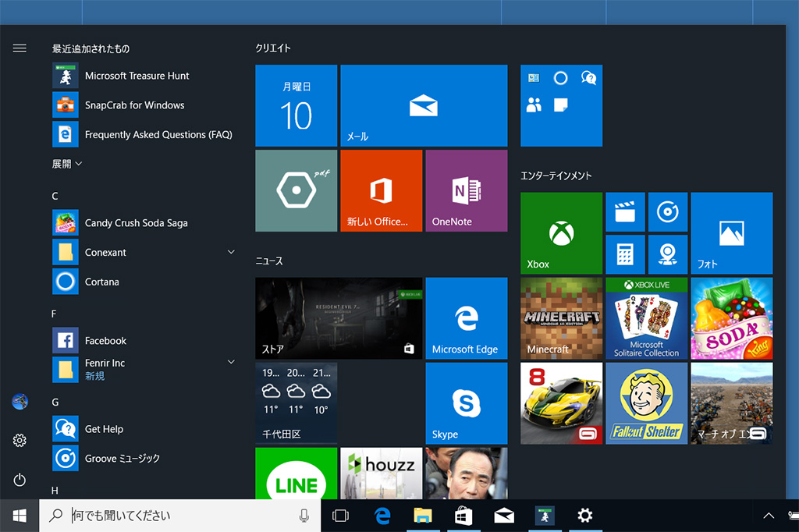Screen dimensions: 799x532
Task: Launch the OneNote tile
Action: coord(466,190)
